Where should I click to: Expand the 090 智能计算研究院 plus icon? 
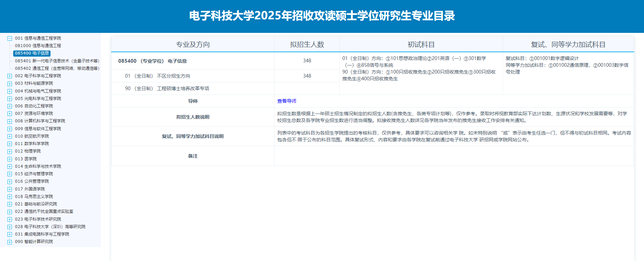tap(10, 242)
